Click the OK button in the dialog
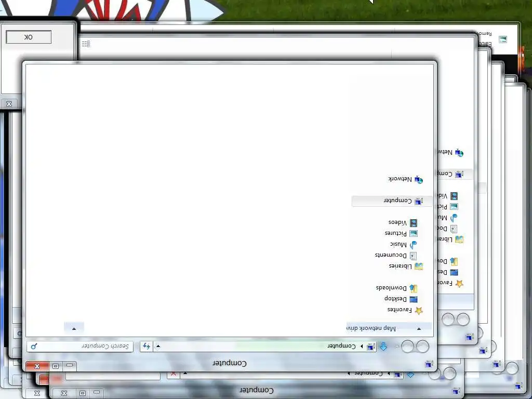 click(29, 37)
